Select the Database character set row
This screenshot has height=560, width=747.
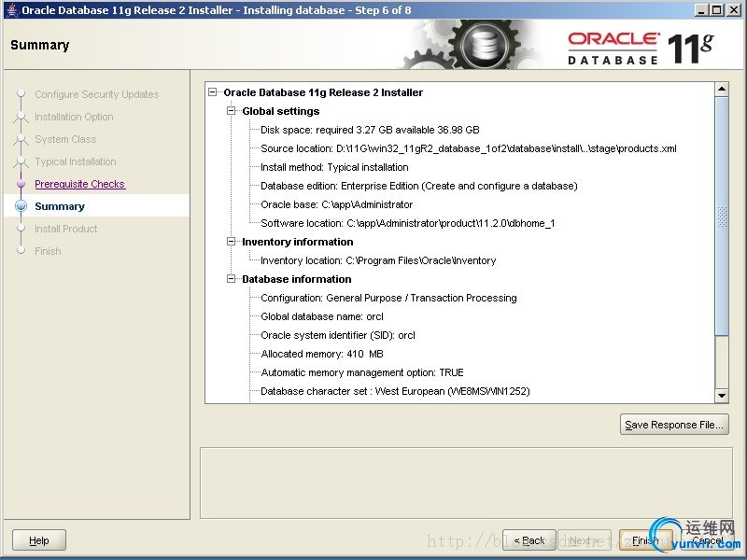click(395, 391)
